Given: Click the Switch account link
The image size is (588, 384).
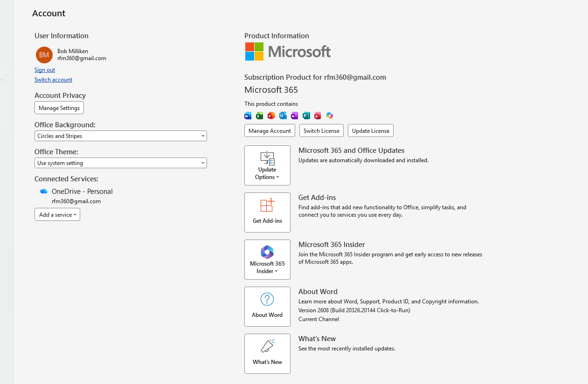Looking at the screenshot, I should click(53, 80).
